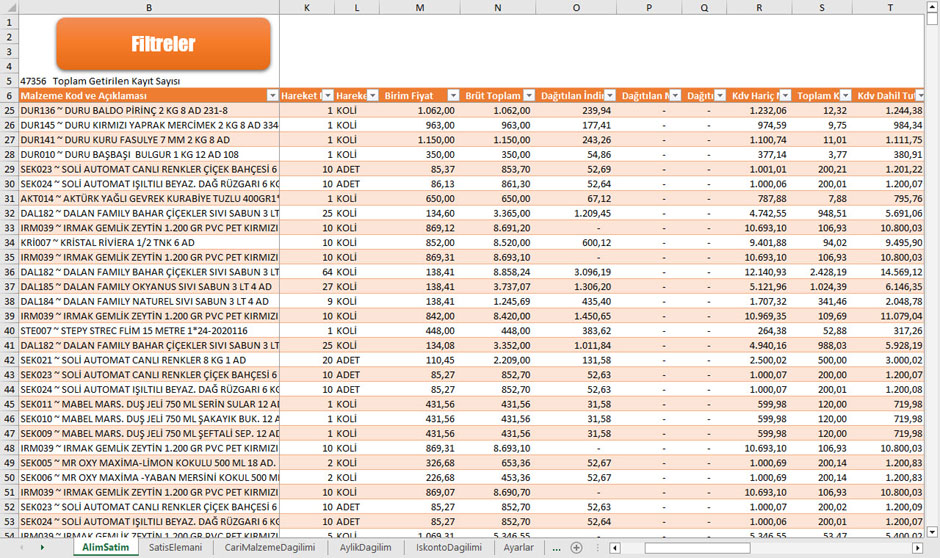Click Kdv Hariç value 12.140,93
The width and height of the screenshot is (940, 558).
click(760, 272)
